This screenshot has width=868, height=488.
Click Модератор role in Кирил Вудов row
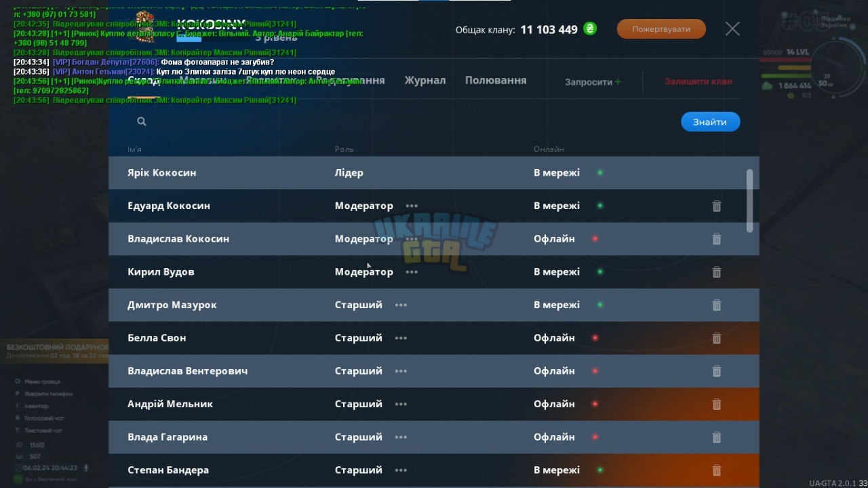(x=364, y=272)
